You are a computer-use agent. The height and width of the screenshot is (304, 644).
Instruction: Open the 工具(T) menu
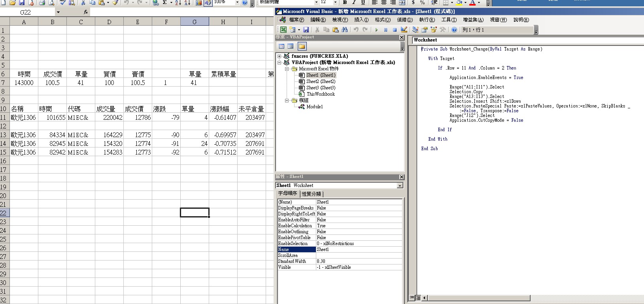coord(449,20)
